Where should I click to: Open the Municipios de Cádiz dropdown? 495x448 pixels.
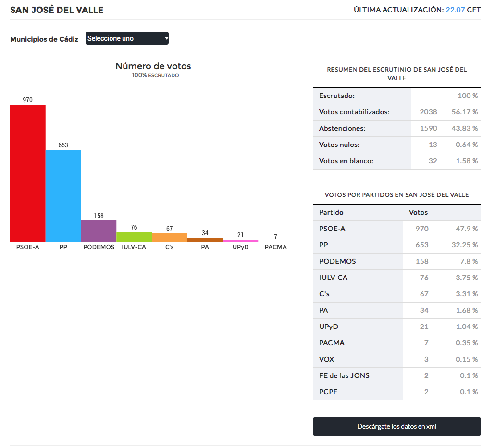click(127, 38)
